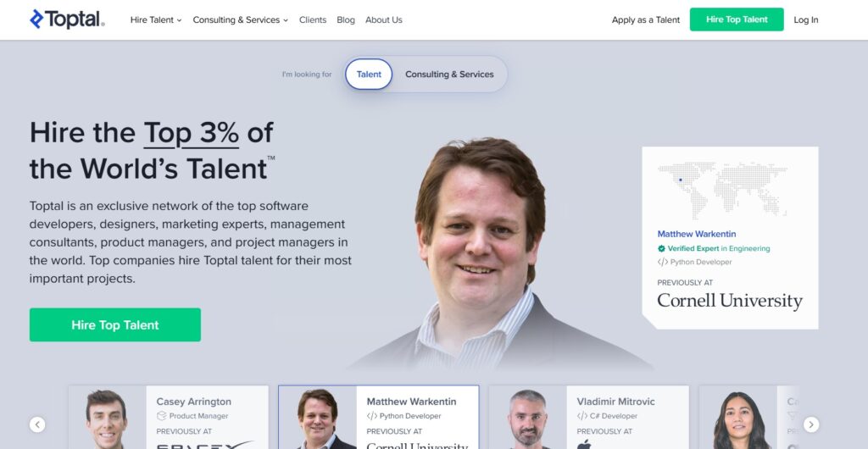Click the Log In link
The height and width of the screenshot is (449, 868).
point(805,19)
